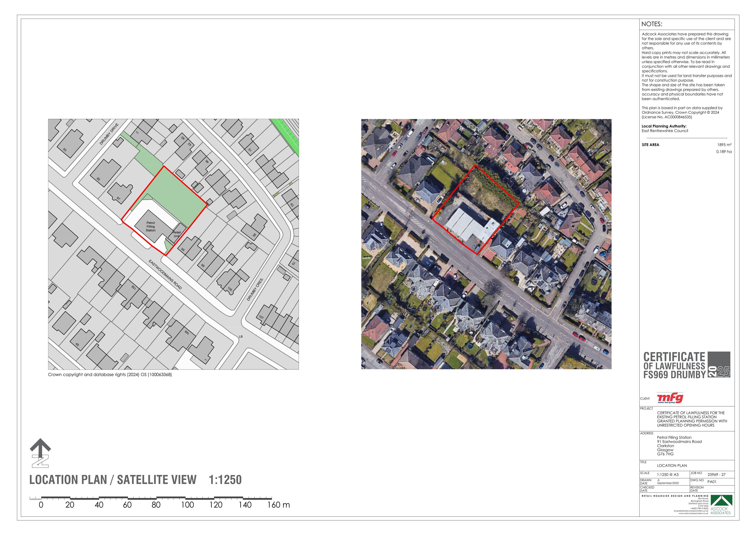Click the 'License No. AC0000846535' text
Image resolution: width=756 pixels, height=535 pixels.
(x=667, y=117)
